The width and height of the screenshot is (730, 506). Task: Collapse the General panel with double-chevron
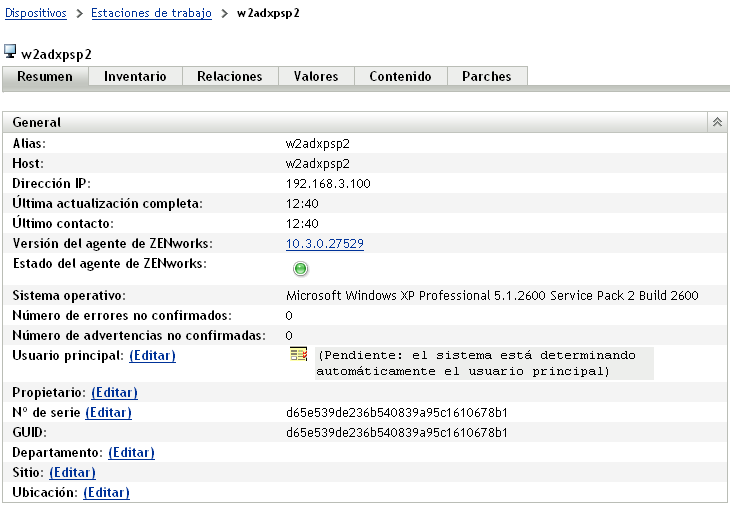point(717,122)
